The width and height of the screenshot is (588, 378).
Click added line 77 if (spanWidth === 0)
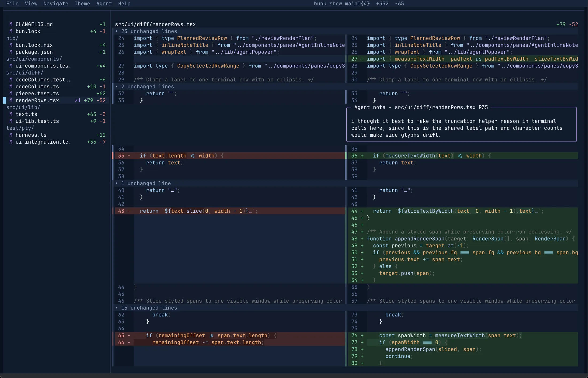coord(463,342)
